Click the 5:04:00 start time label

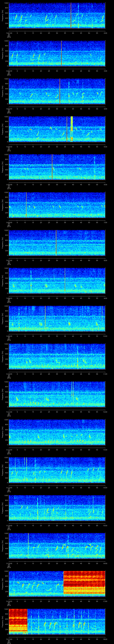click(9, 147)
